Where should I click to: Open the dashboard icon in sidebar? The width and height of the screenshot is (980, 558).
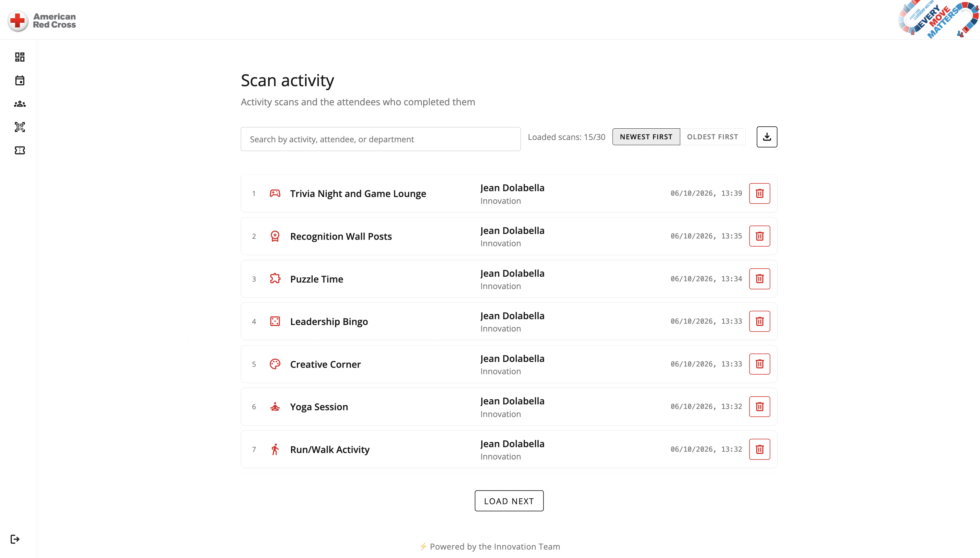tap(19, 57)
